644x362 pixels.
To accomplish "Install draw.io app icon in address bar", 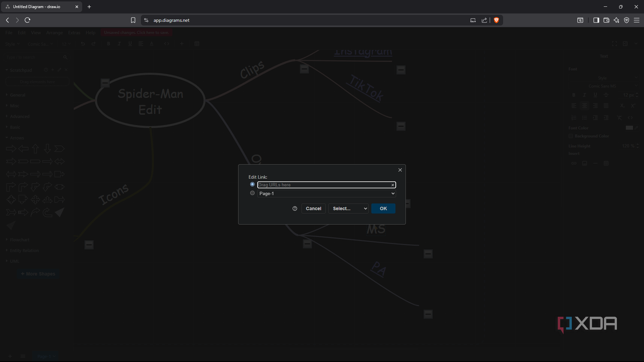I will tap(473, 20).
